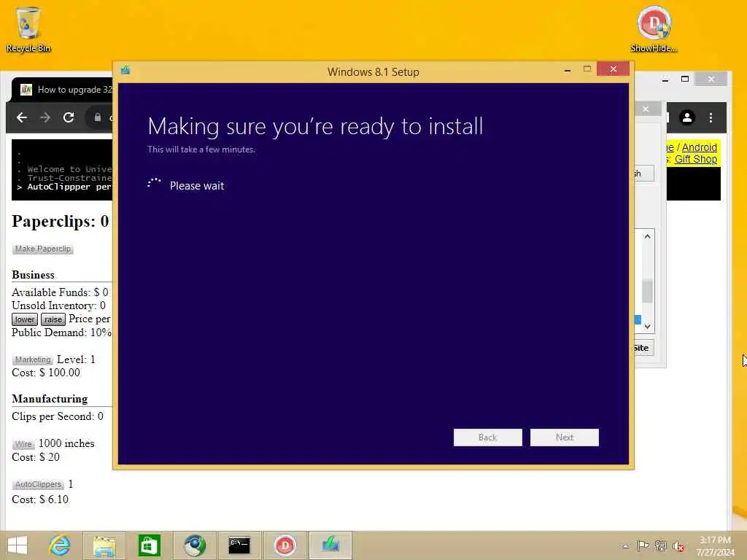Viewport: 747px width, 560px height.
Task: Click the 'Paperclips: 0' heading
Action: [60, 221]
